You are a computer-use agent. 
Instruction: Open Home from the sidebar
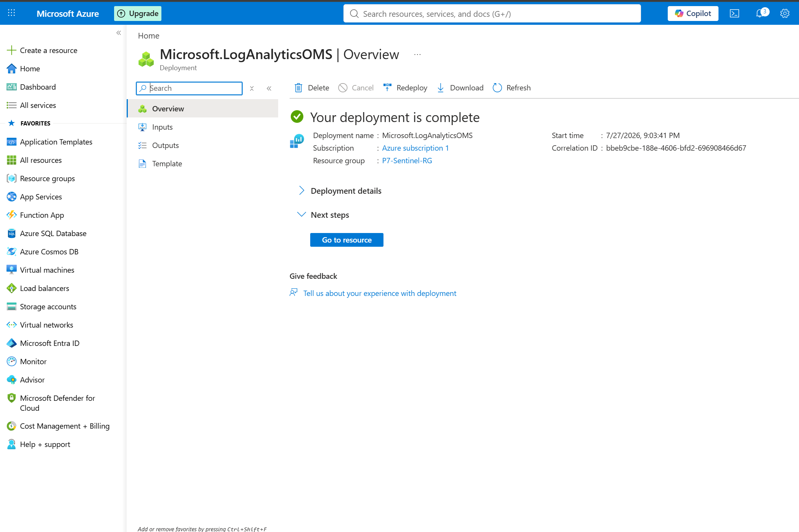pyautogui.click(x=30, y=69)
